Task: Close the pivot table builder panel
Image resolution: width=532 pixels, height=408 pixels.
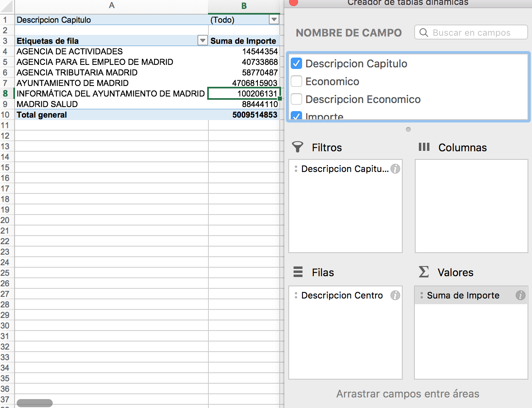Action: click(x=294, y=2)
